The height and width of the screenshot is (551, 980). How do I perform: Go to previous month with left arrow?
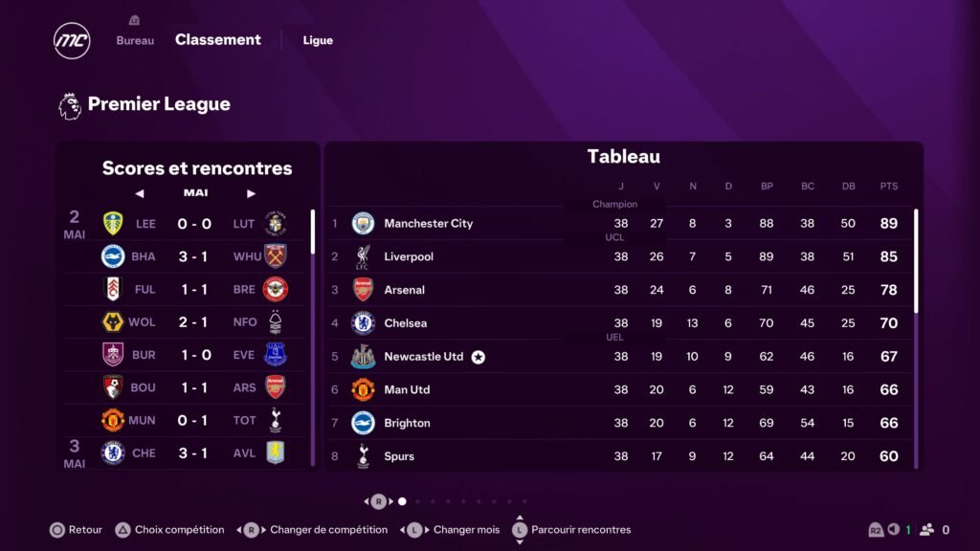[x=140, y=193]
